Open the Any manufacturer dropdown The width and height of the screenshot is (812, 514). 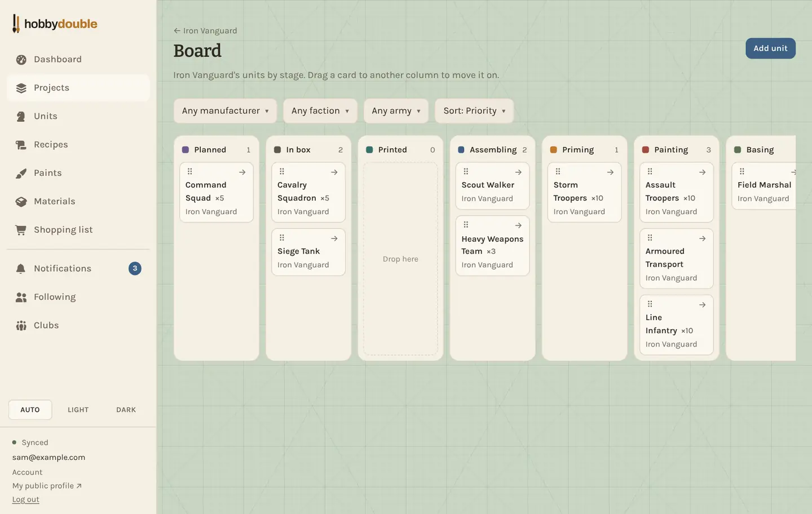click(x=225, y=111)
